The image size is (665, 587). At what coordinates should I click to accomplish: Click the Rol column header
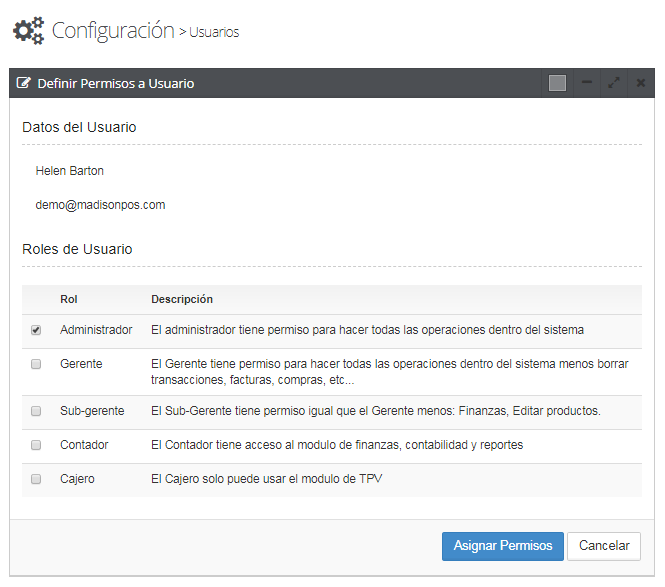click(69, 299)
